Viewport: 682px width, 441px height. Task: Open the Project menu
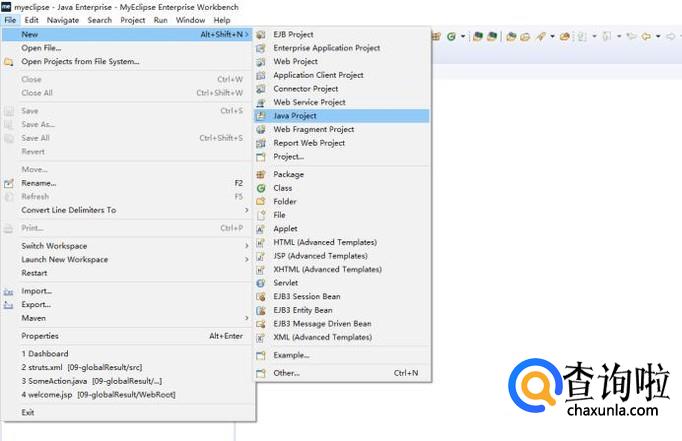(x=133, y=20)
